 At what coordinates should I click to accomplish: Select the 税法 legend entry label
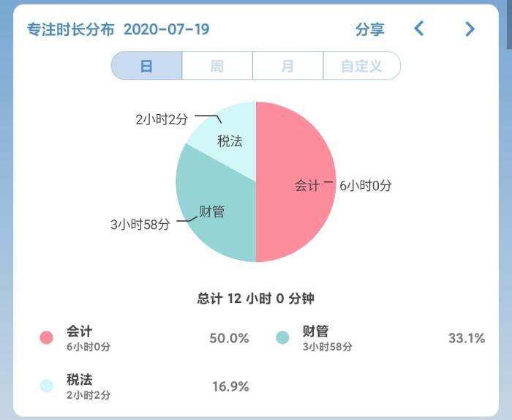tap(80, 380)
